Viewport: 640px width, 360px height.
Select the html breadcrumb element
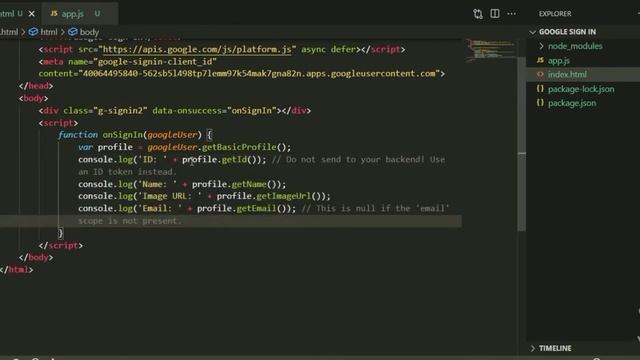49,32
